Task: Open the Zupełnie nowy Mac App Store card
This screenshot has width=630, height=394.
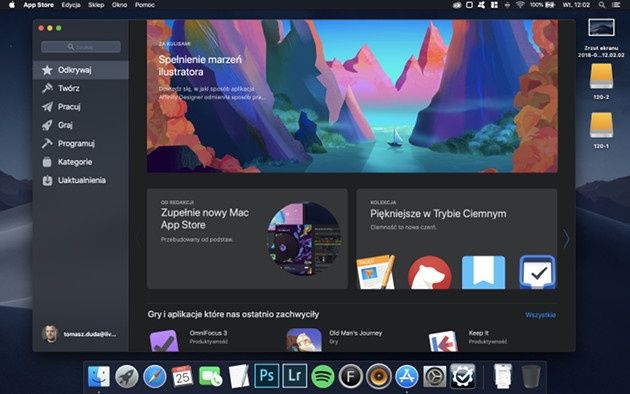Action: [247, 239]
